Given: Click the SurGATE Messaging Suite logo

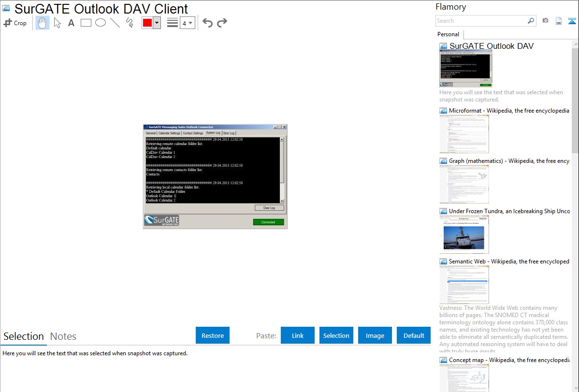Looking at the screenshot, I should (162, 220).
